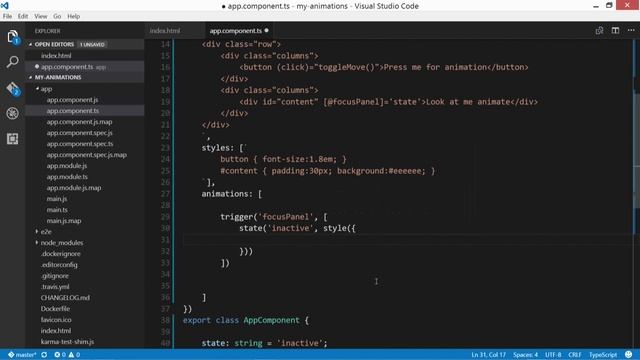Click the Open Changes icon in editor toolbar

tap(599, 31)
